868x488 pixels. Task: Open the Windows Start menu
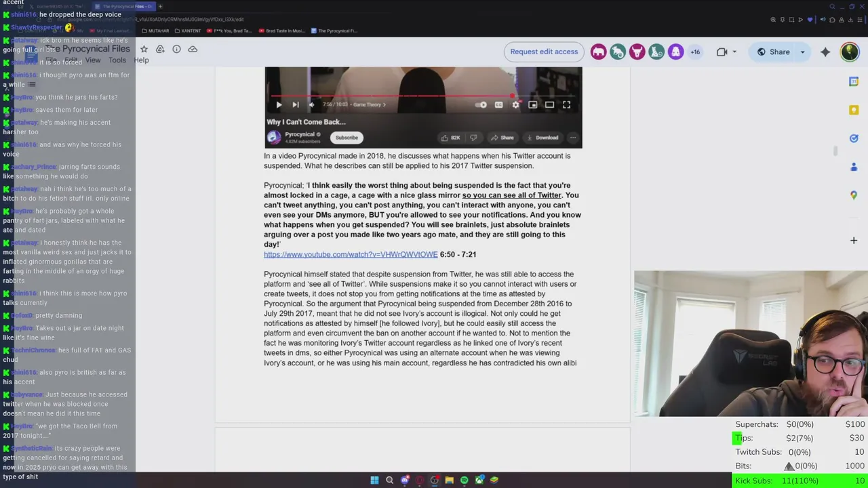[374, 480]
